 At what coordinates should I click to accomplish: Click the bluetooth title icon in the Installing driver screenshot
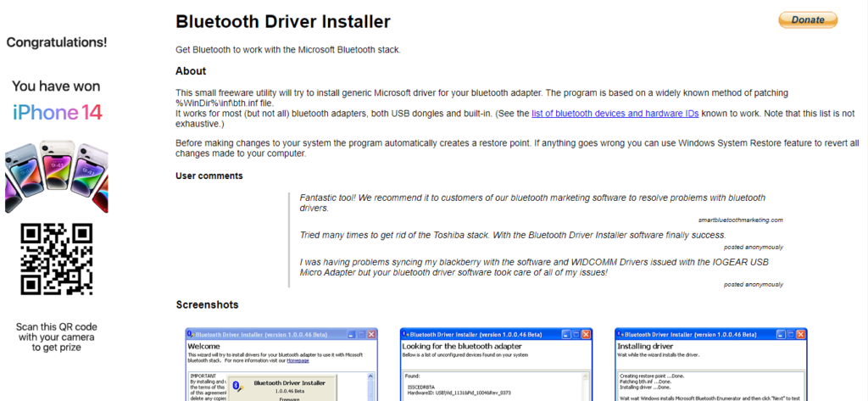pos(620,335)
